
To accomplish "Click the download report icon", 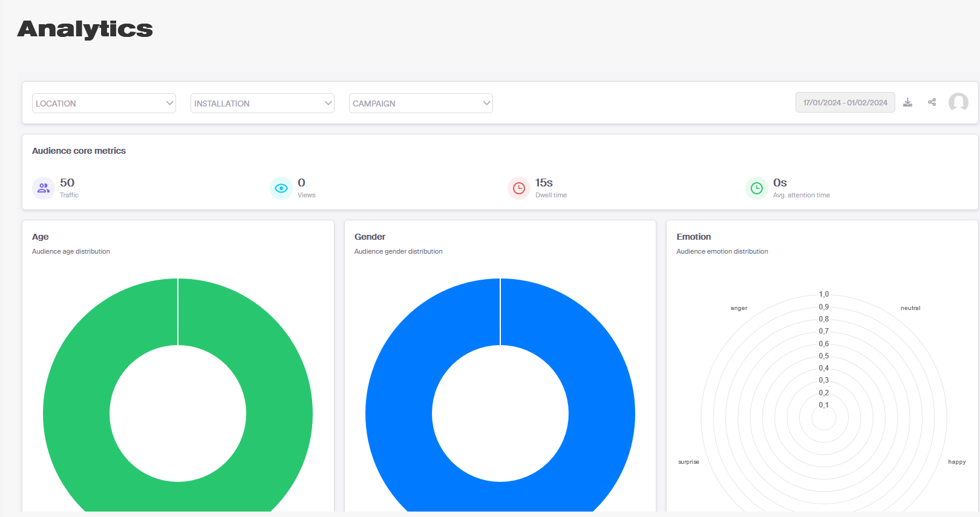I will 907,102.
